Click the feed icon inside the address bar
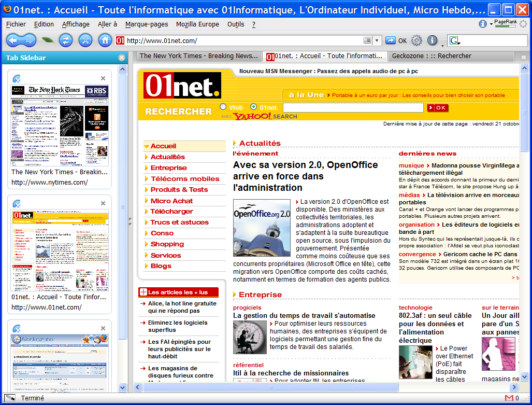532x405 pixels. click(367, 41)
